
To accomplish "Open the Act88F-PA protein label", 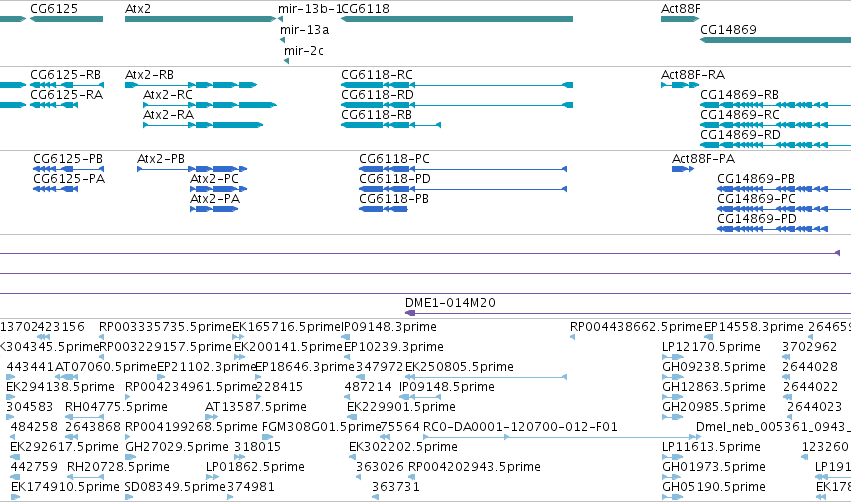I will 703,159.
